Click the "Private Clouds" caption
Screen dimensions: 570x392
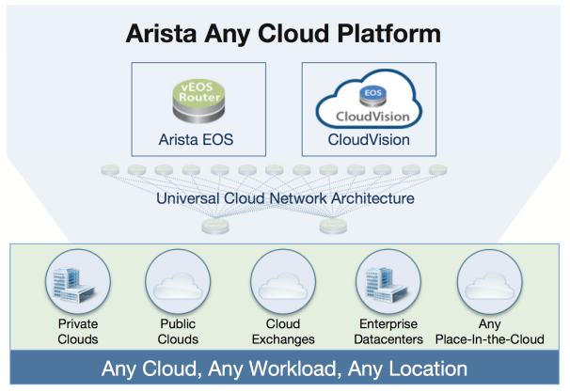pos(78,331)
